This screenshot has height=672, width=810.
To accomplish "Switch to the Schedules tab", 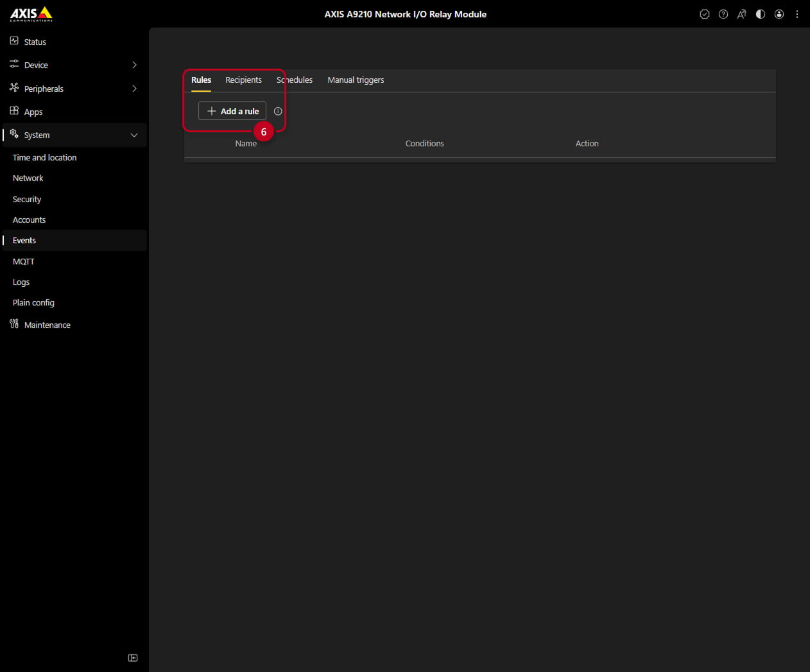I will [295, 80].
